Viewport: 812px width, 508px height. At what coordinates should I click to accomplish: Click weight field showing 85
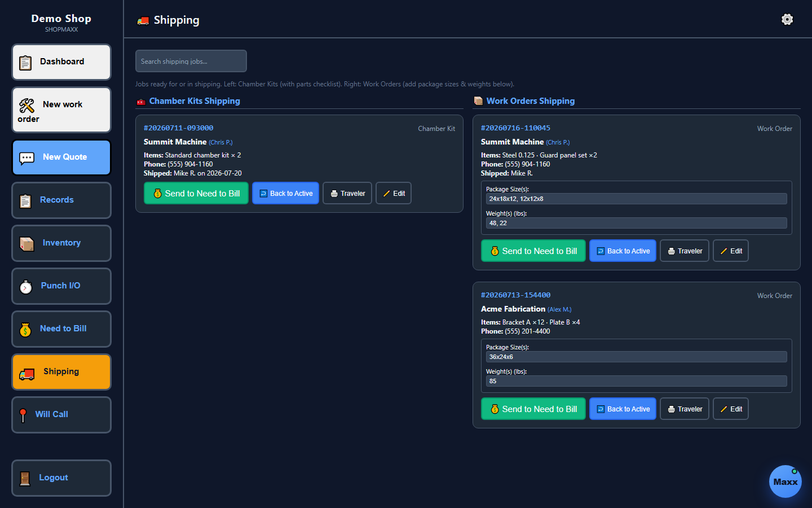pos(637,381)
